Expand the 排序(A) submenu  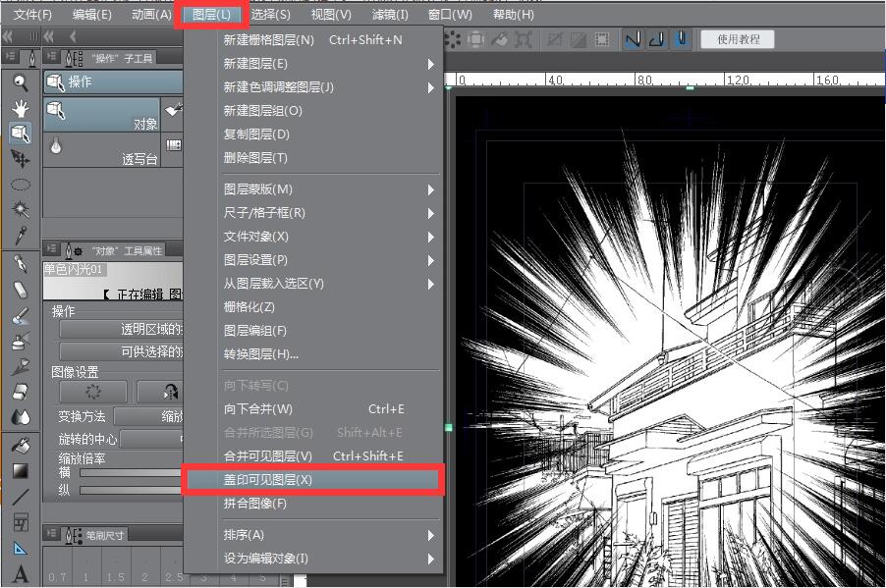tap(324, 535)
